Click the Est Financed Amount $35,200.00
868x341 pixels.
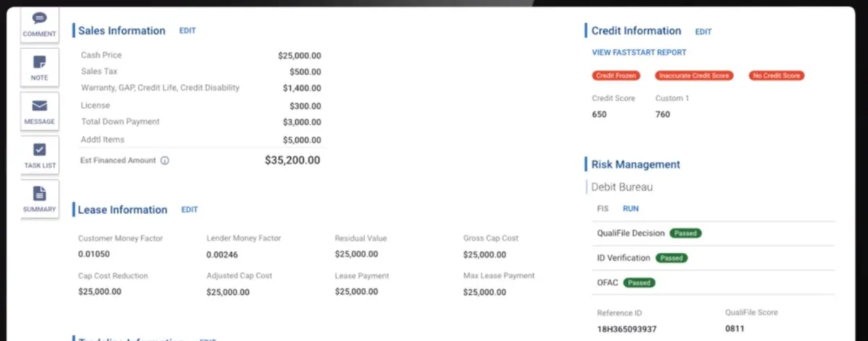tap(292, 160)
